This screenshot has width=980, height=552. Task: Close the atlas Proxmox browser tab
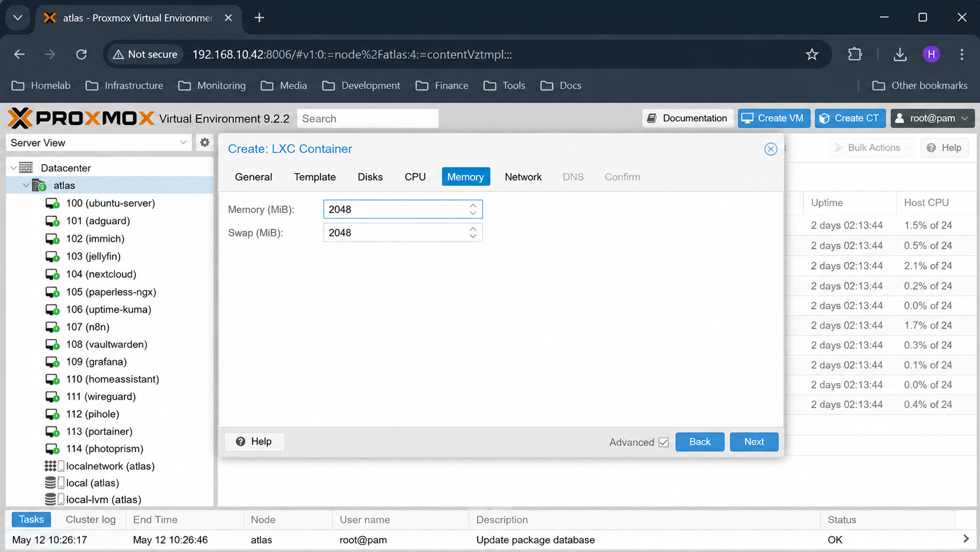[x=229, y=18]
